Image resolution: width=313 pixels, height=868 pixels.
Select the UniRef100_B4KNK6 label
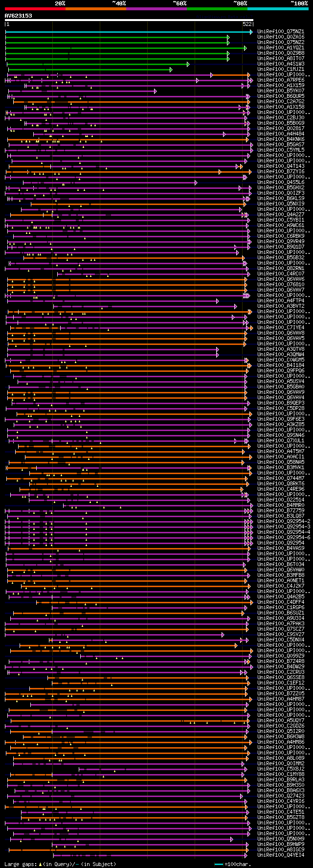pyautogui.click(x=281, y=139)
